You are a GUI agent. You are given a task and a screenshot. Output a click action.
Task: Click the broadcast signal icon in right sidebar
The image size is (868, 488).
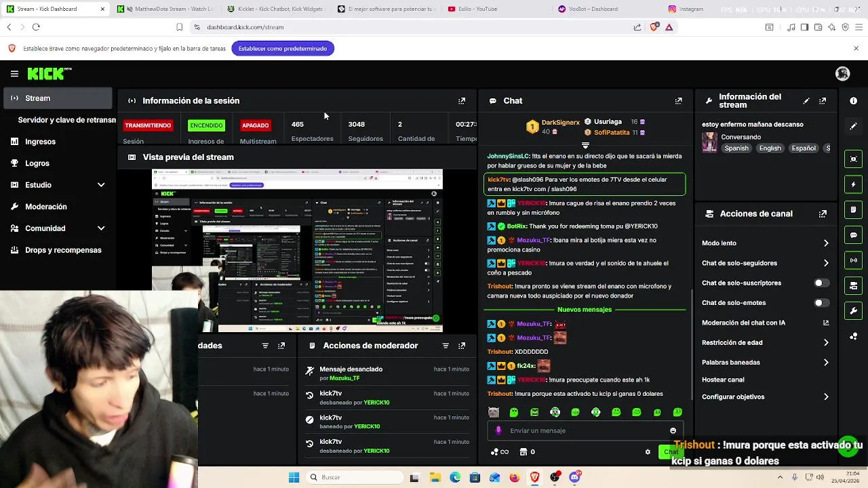point(853,260)
